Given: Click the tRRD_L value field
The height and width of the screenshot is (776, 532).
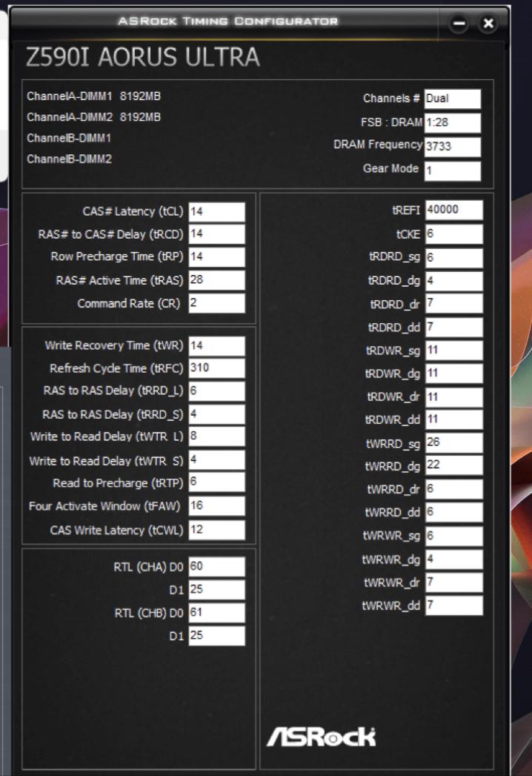Looking at the screenshot, I should pos(217,391).
